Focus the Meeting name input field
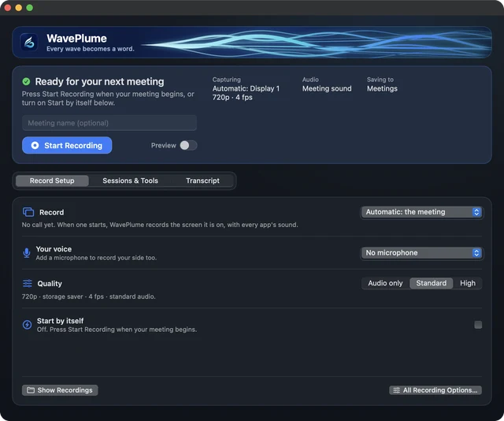This screenshot has height=421, width=504. [x=109, y=123]
